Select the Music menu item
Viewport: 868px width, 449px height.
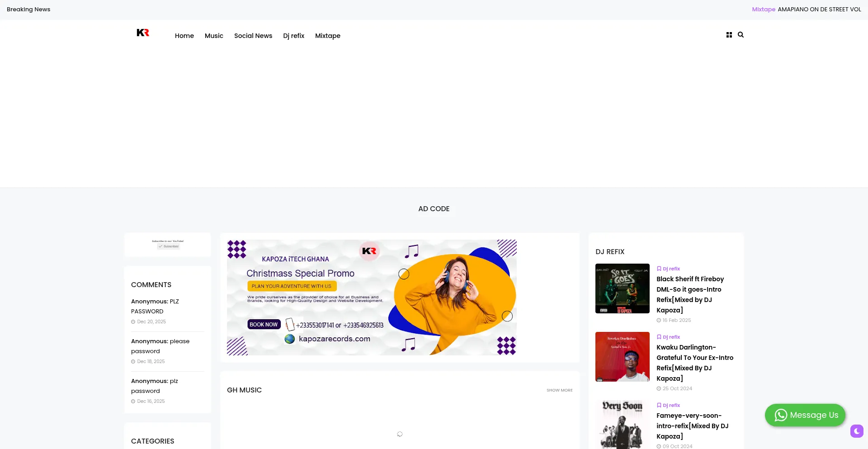[x=214, y=36]
